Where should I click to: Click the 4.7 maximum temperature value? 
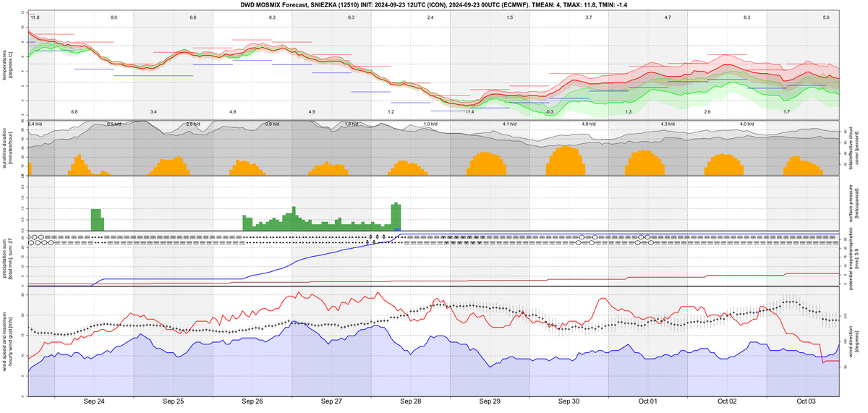pyautogui.click(x=668, y=17)
